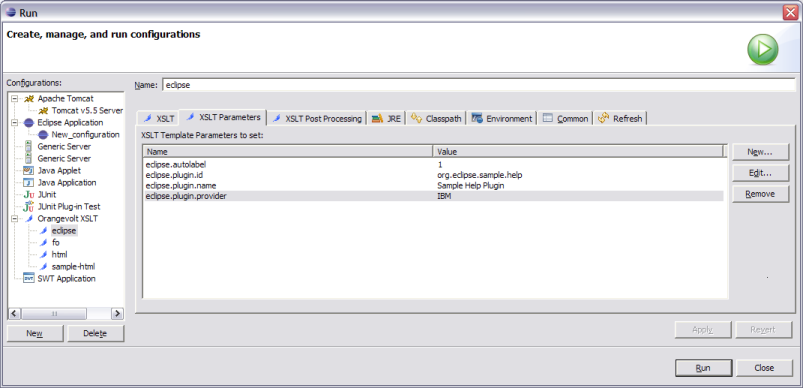Go to the Common tab
This screenshot has width=803, height=388.
tap(565, 119)
